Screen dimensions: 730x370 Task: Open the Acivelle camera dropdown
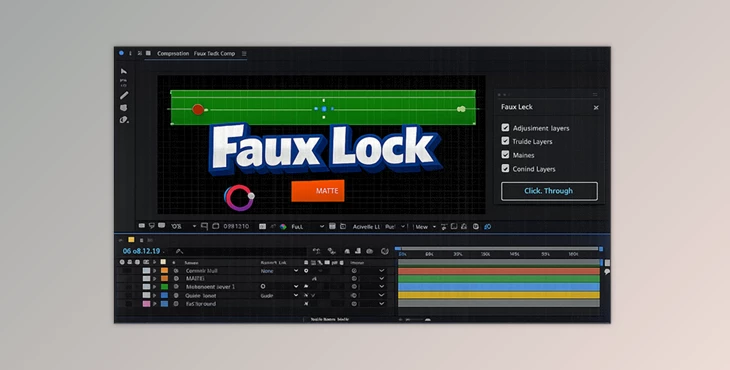(366, 227)
